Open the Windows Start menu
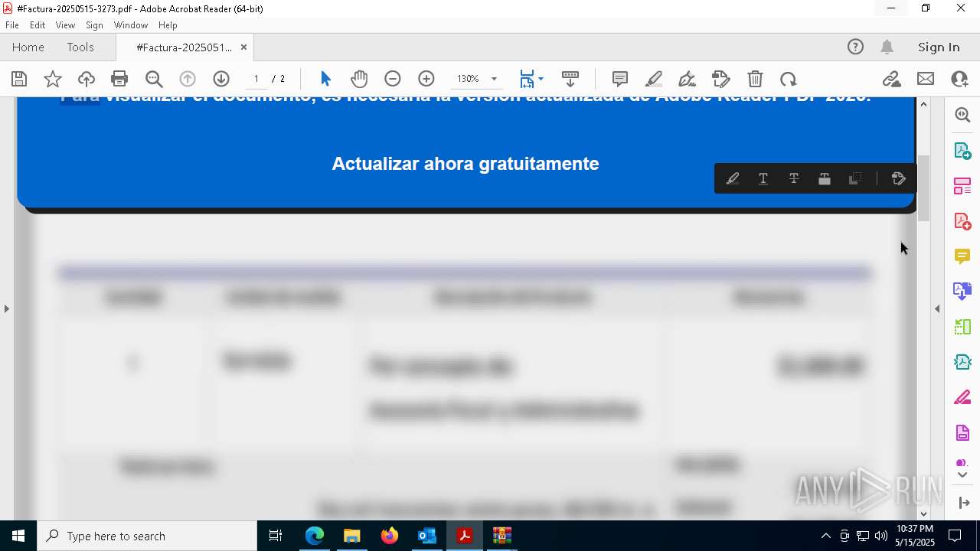This screenshot has height=551, width=980. pyautogui.click(x=18, y=536)
